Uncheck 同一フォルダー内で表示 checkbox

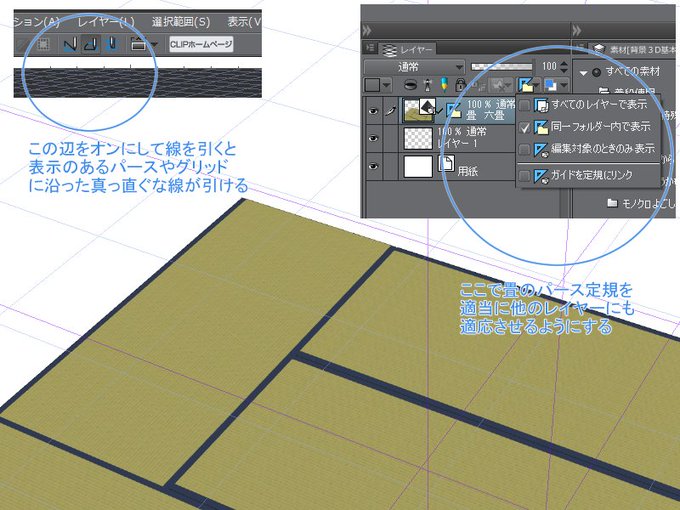(x=524, y=127)
